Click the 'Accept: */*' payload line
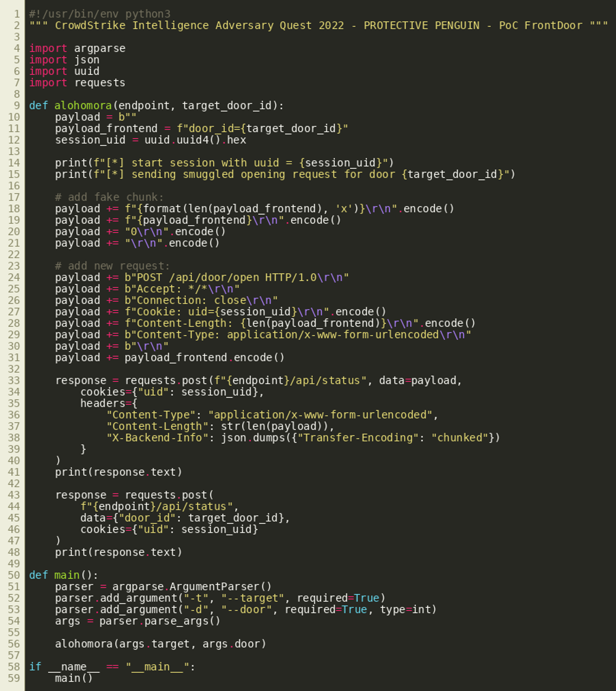This screenshot has height=691, width=616. (147, 289)
